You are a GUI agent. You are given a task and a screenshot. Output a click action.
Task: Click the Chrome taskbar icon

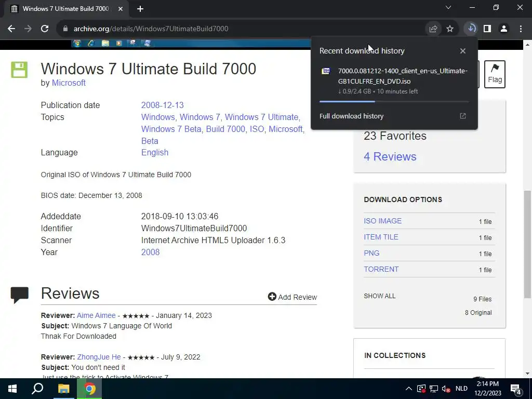(x=89, y=389)
